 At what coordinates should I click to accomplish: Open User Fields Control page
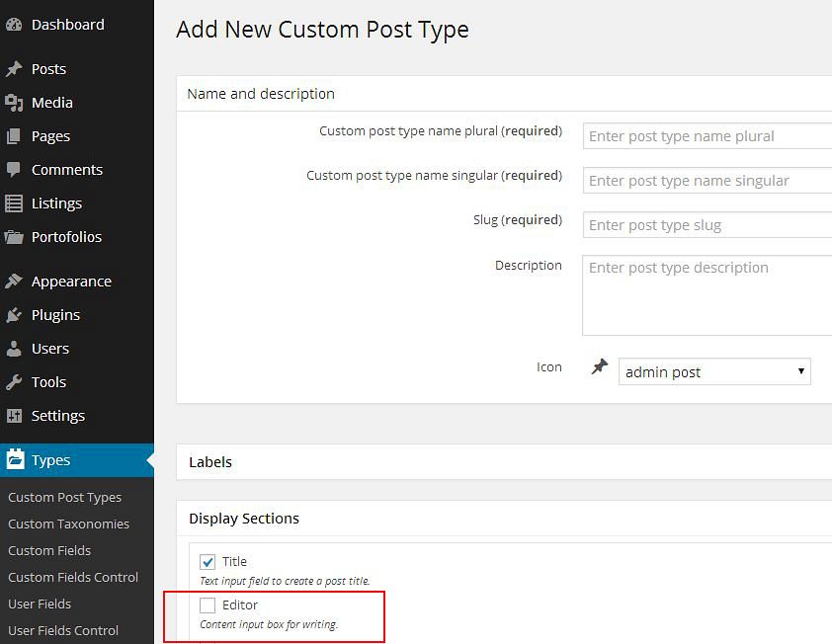[63, 630]
